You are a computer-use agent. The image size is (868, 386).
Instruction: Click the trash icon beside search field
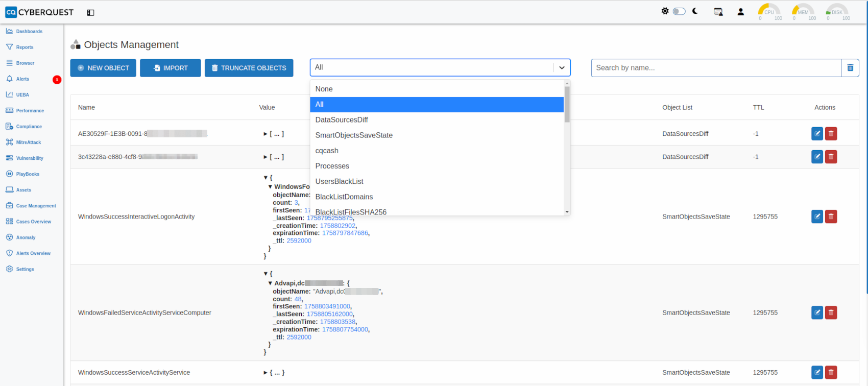pos(850,68)
